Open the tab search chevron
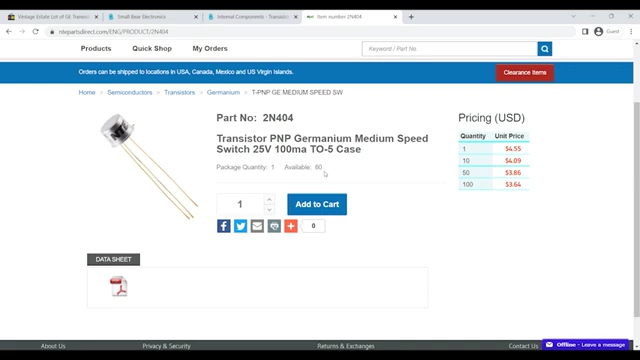 [x=573, y=16]
